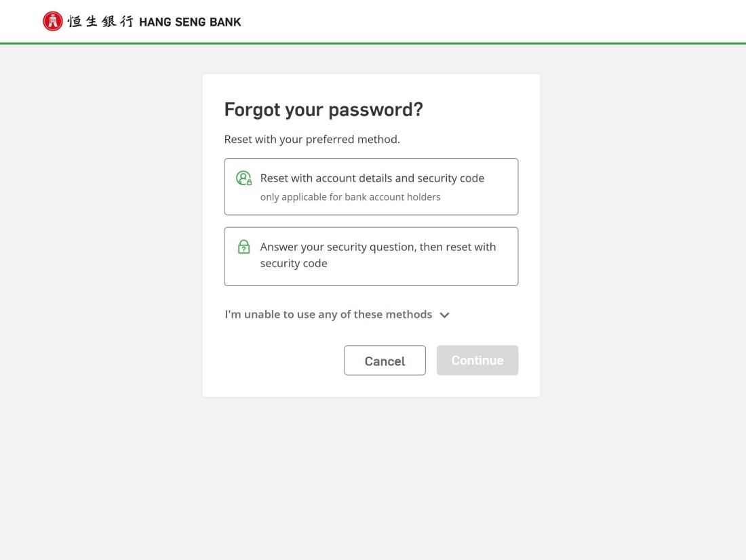This screenshot has width=746, height=560.
Task: Click the greyed-out Continue button
Action: pyautogui.click(x=477, y=360)
